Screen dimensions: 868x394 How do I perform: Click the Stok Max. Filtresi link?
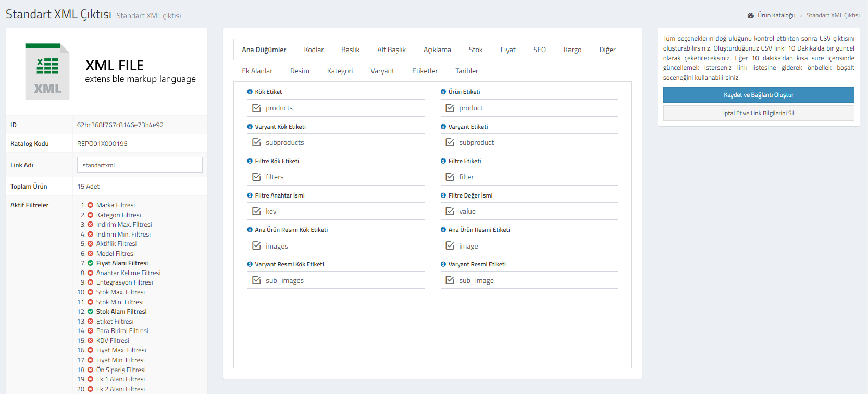120,292
